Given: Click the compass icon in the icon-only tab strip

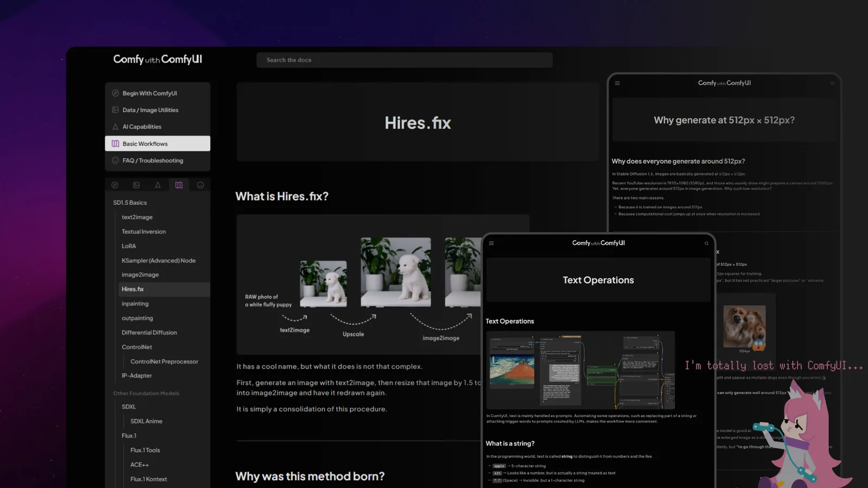Looking at the screenshot, I should (115, 185).
